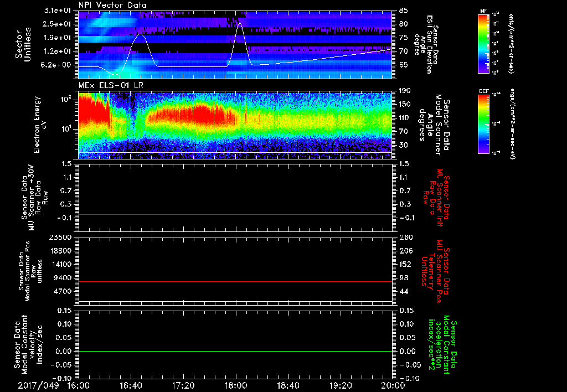The width and height of the screenshot is (567, 392).
Task: Click the 'ESH Sun Elevation Angle' axis label
Action: (x=427, y=44)
